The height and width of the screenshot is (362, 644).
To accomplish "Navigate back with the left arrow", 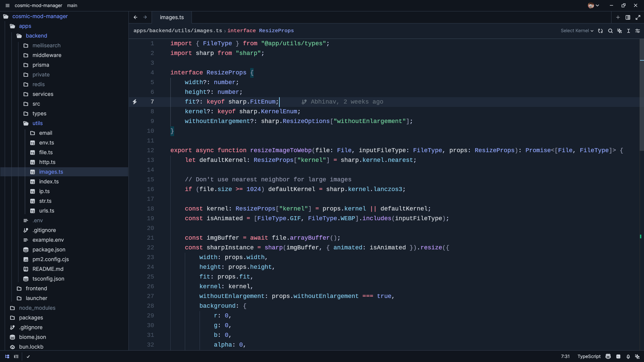I will coord(136,17).
